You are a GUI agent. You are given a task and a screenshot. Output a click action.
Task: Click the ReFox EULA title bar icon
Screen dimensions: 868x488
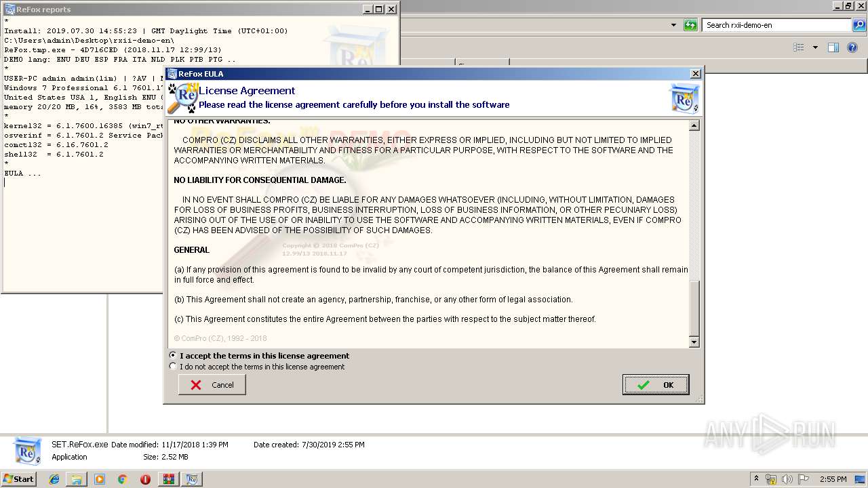[172, 74]
